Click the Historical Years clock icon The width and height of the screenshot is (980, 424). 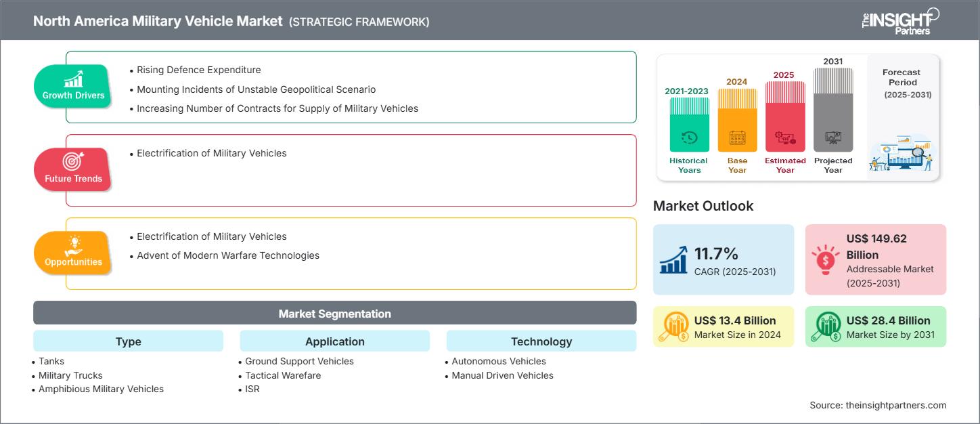(x=689, y=137)
